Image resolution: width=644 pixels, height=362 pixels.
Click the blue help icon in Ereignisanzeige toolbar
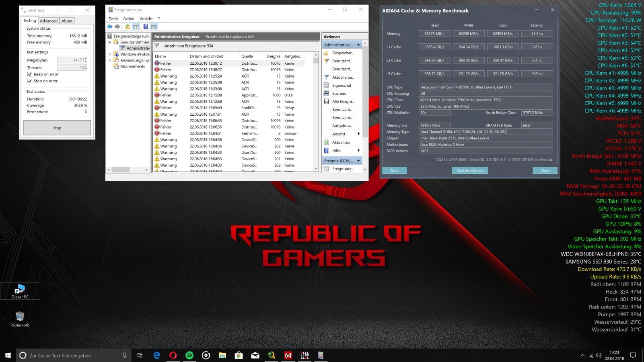click(146, 27)
